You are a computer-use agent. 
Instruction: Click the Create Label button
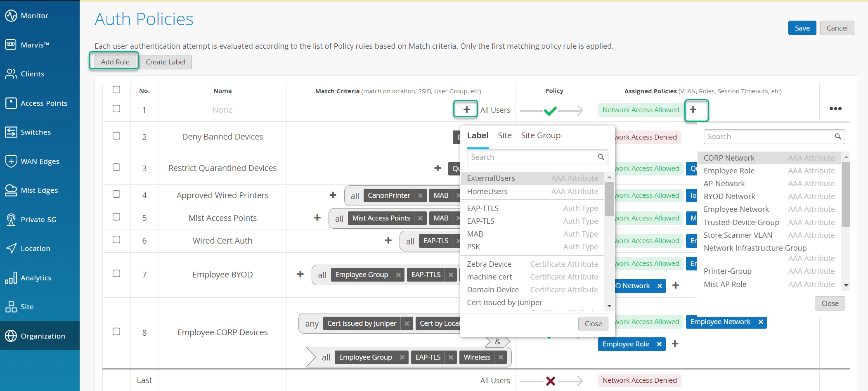[x=165, y=62]
